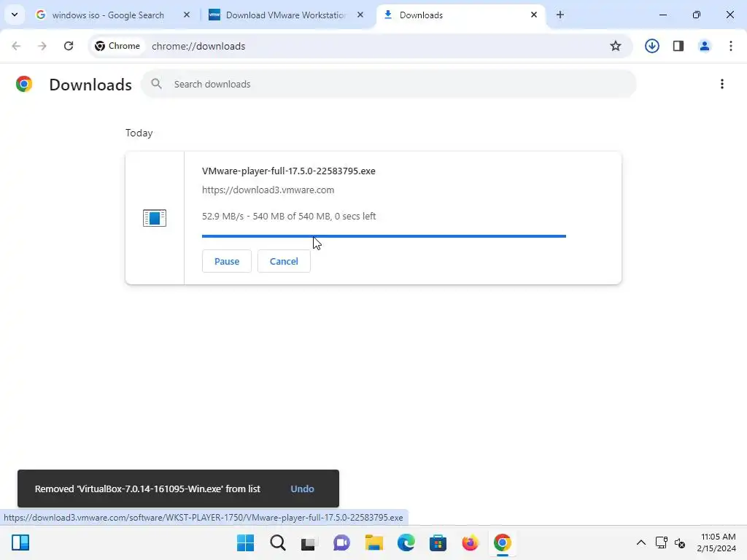Image resolution: width=747 pixels, height=560 pixels.
Task: Click the Today date heading
Action: [139, 133]
